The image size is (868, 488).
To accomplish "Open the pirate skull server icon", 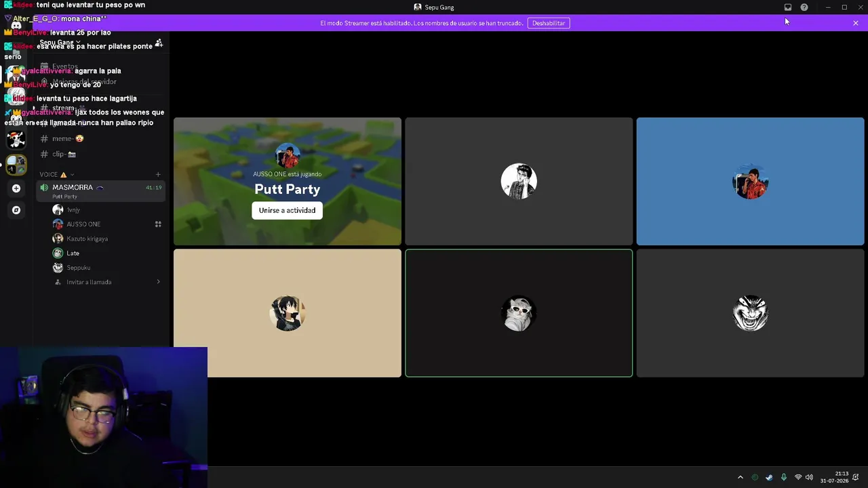I will 16,140.
